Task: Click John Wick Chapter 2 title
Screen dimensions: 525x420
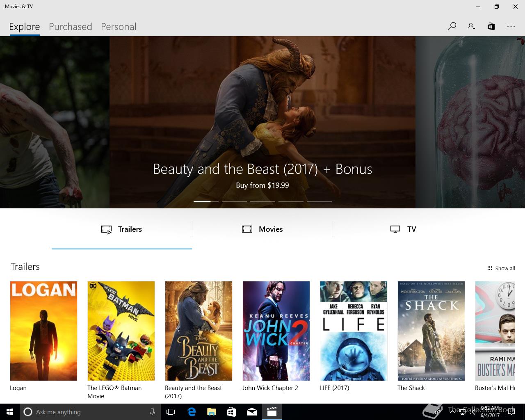Action: [270, 388]
